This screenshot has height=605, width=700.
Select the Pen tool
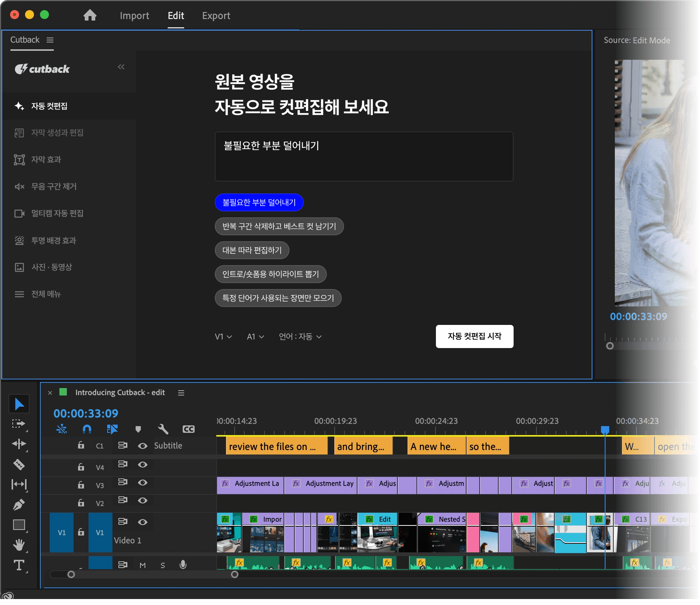19,505
